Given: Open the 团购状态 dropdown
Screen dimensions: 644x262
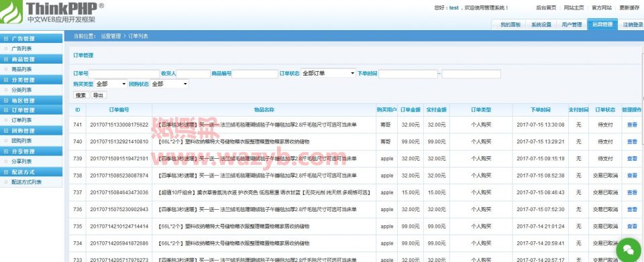Looking at the screenshot, I should point(170,84).
